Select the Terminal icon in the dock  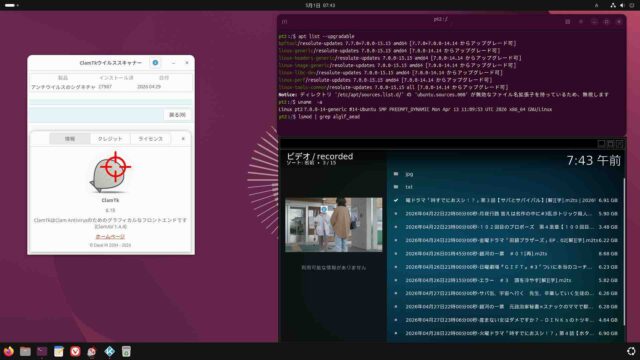tap(42, 351)
